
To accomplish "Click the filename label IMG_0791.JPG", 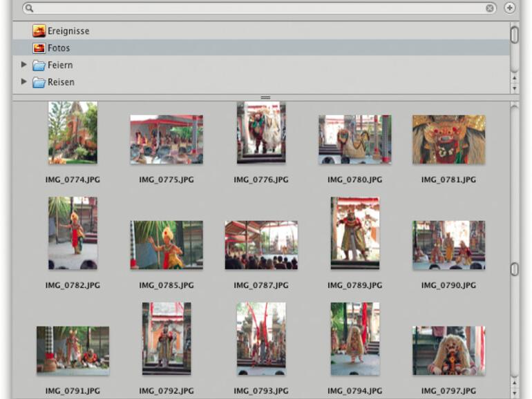I will click(73, 391).
